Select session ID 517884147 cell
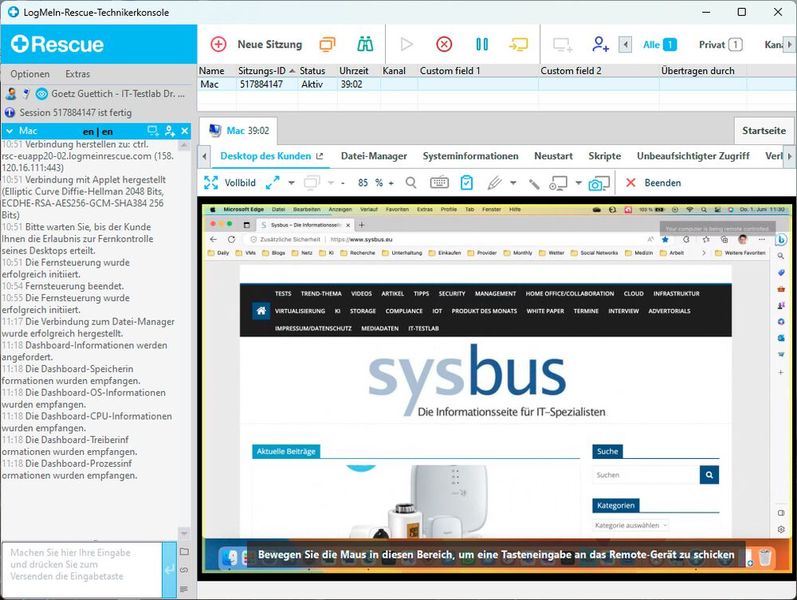 pyautogui.click(x=261, y=84)
